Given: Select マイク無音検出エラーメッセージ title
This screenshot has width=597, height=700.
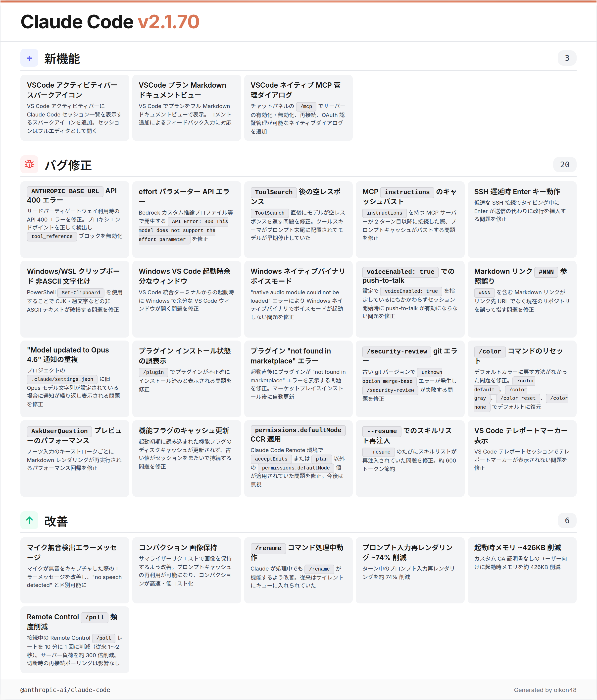Looking at the screenshot, I should 72,552.
